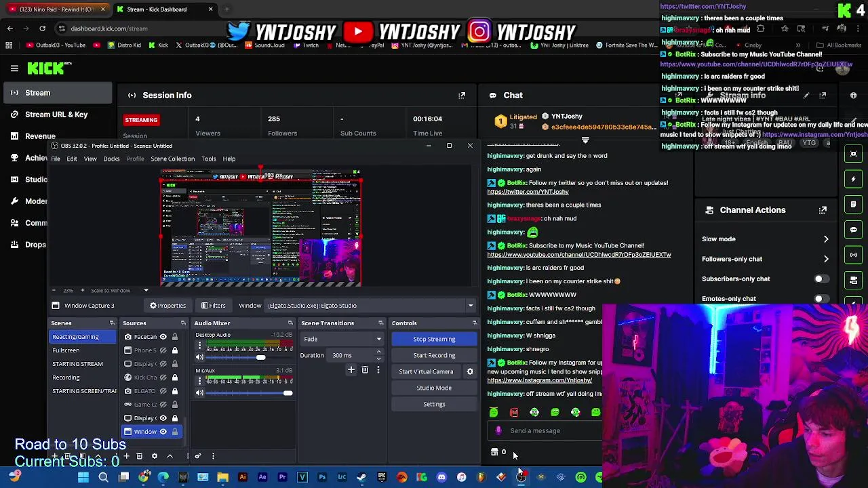Increase transition duration stepper

378,352
